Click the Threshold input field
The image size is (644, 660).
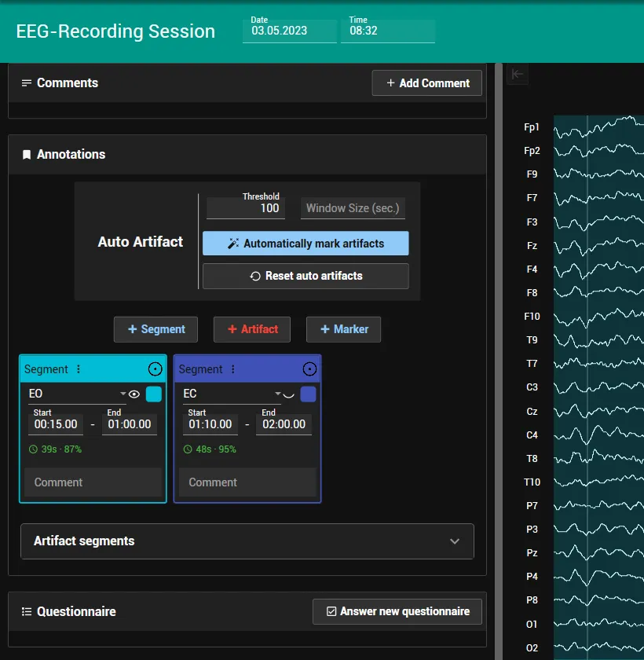pyautogui.click(x=246, y=208)
